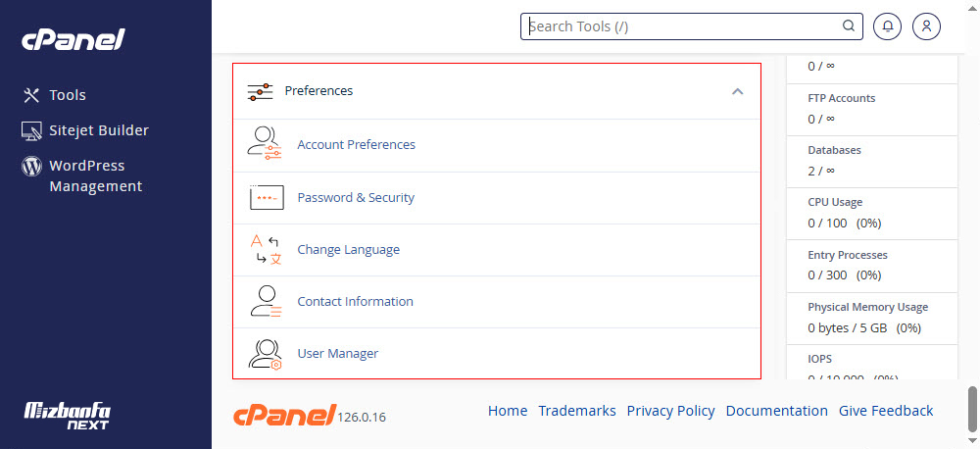Viewport: 980px width, 449px height.
Task: Click the Account Preferences icon
Action: (x=265, y=144)
